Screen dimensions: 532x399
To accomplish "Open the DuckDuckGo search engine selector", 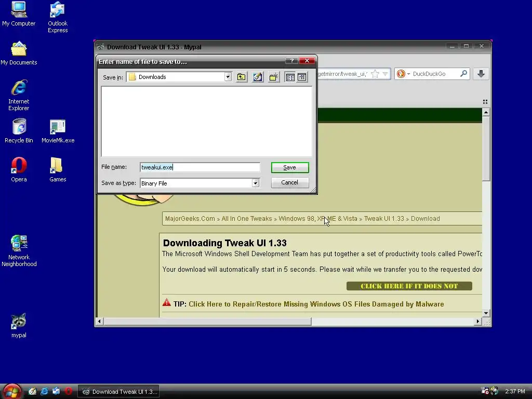I will [403, 74].
